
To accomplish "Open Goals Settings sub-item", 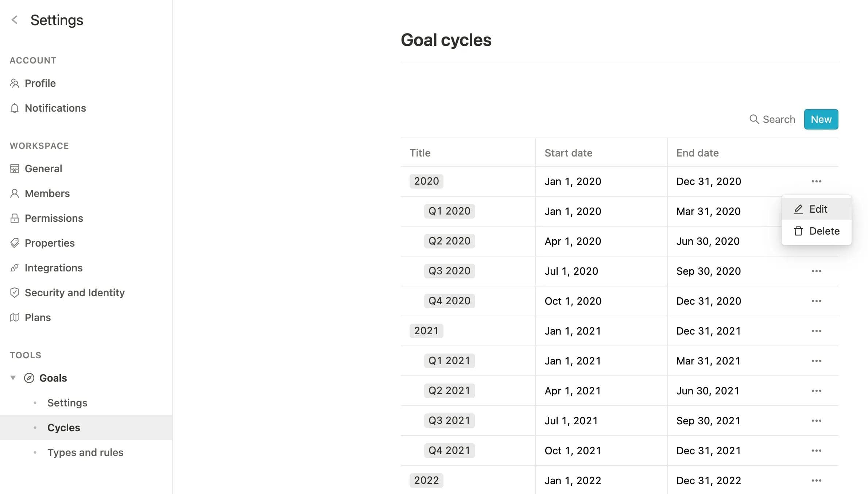I will [x=67, y=403].
